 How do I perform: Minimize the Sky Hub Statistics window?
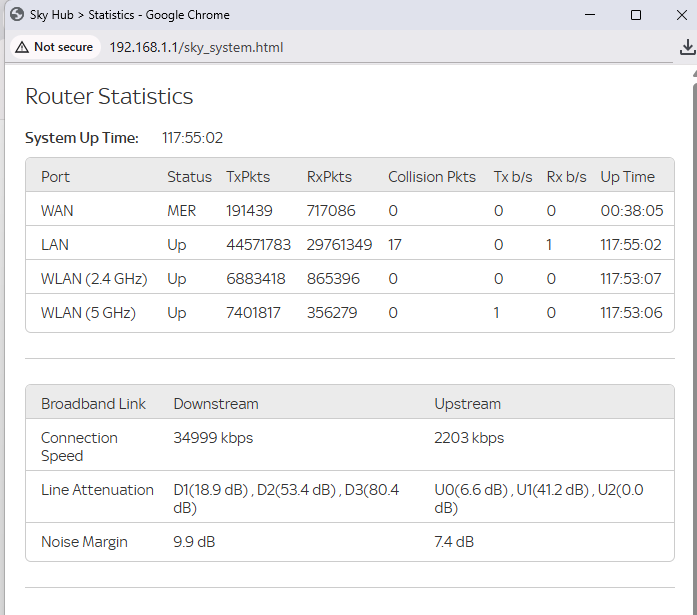coord(589,15)
